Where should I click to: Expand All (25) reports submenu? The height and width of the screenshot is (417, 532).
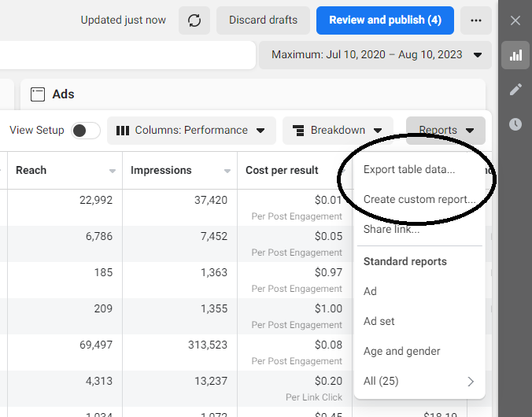tap(419, 381)
